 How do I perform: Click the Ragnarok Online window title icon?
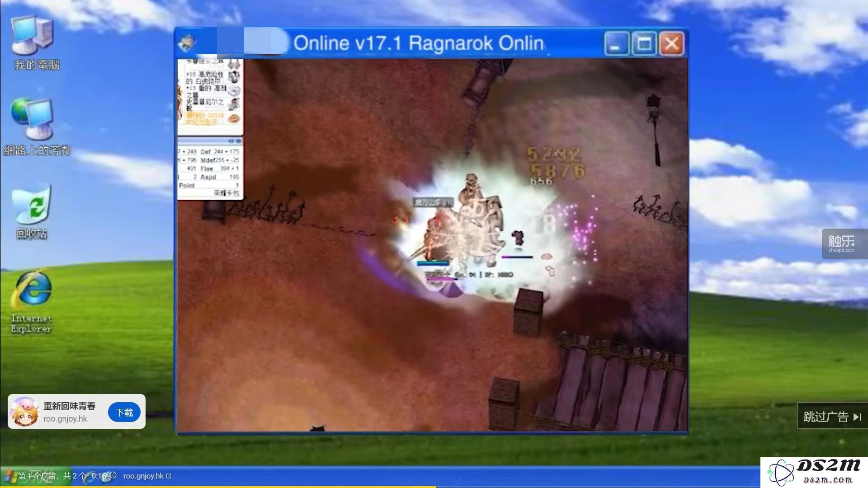pos(187,43)
